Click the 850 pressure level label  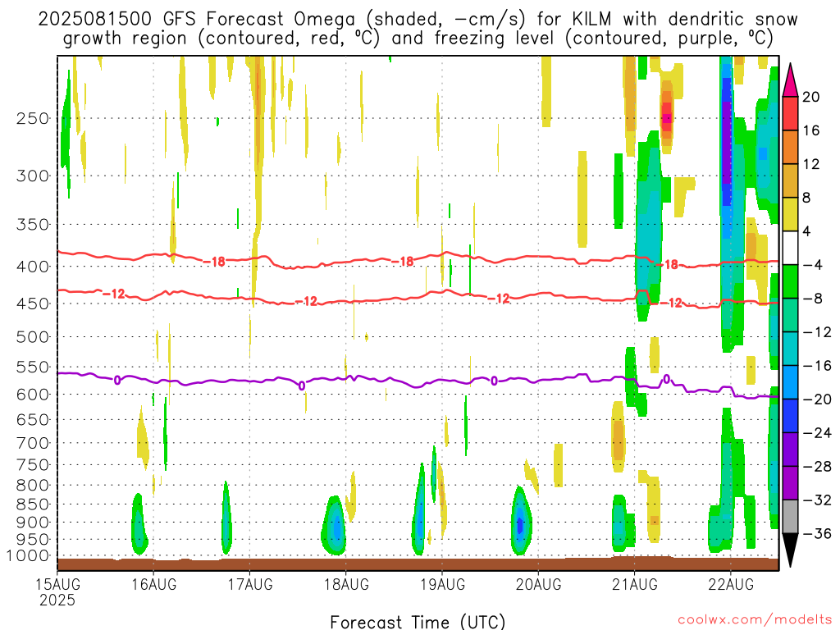[x=33, y=504]
